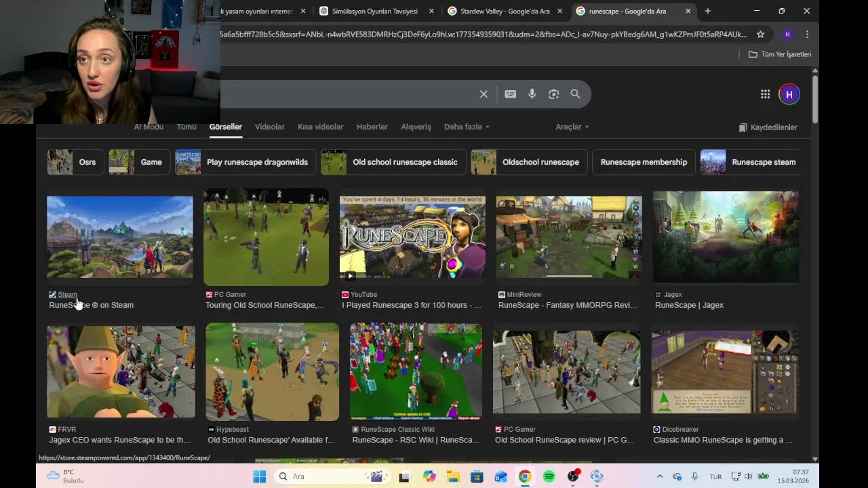Open the MiniReview RuneScape image
868x488 pixels.
(x=569, y=237)
